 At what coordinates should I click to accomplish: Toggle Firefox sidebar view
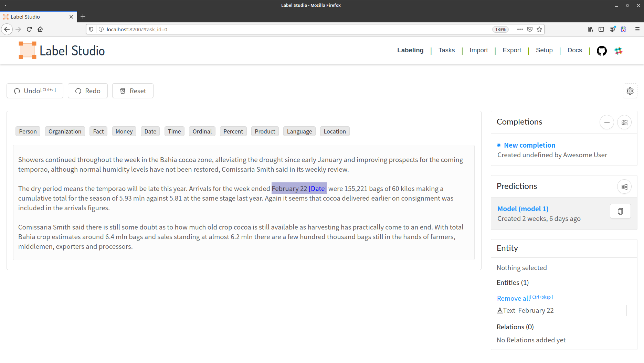coord(601,29)
